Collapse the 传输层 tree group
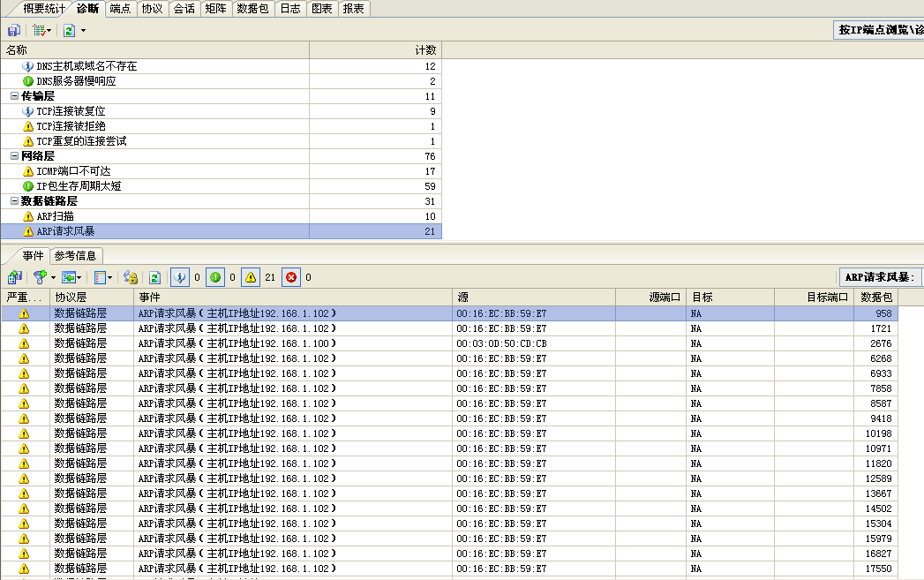Viewport: 924px width, 580px height. click(14, 96)
